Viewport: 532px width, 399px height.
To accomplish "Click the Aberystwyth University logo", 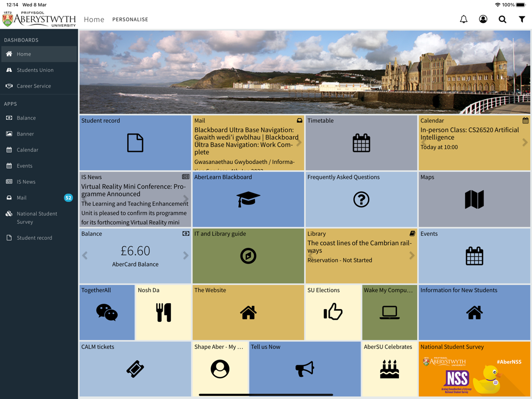I will pyautogui.click(x=39, y=19).
